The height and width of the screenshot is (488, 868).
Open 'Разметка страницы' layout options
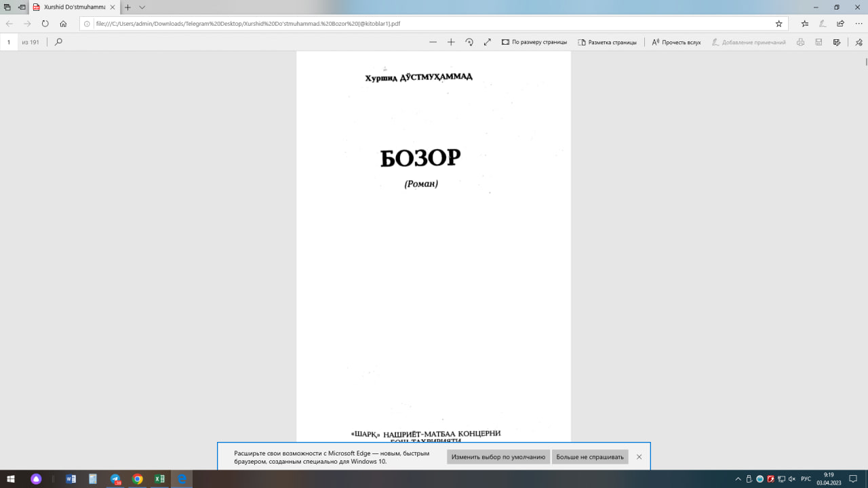pos(607,42)
